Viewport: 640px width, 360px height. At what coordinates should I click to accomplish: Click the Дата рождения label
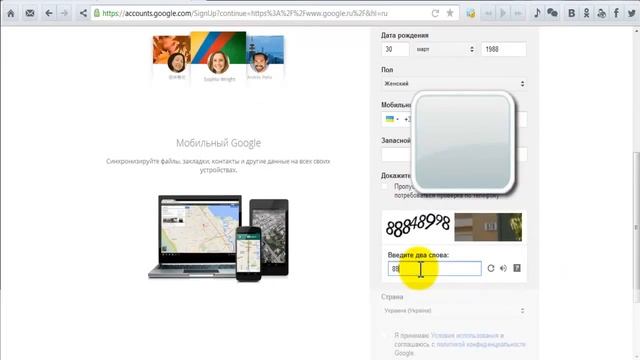click(x=404, y=36)
